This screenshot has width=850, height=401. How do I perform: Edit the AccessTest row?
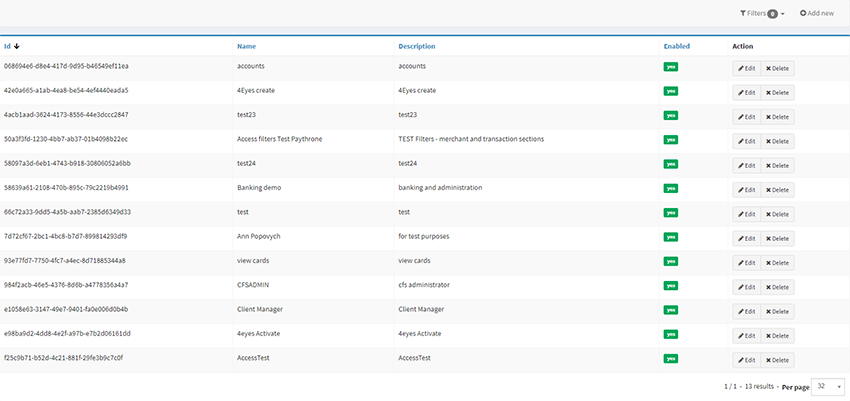(x=746, y=360)
